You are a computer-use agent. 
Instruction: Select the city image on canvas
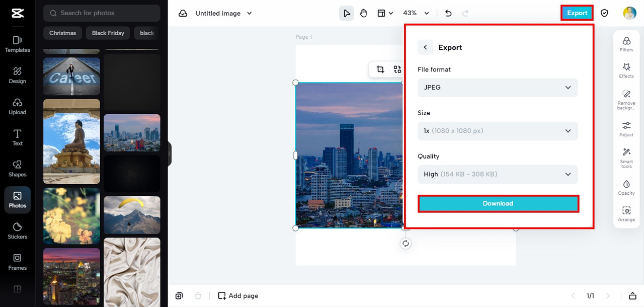pos(349,155)
